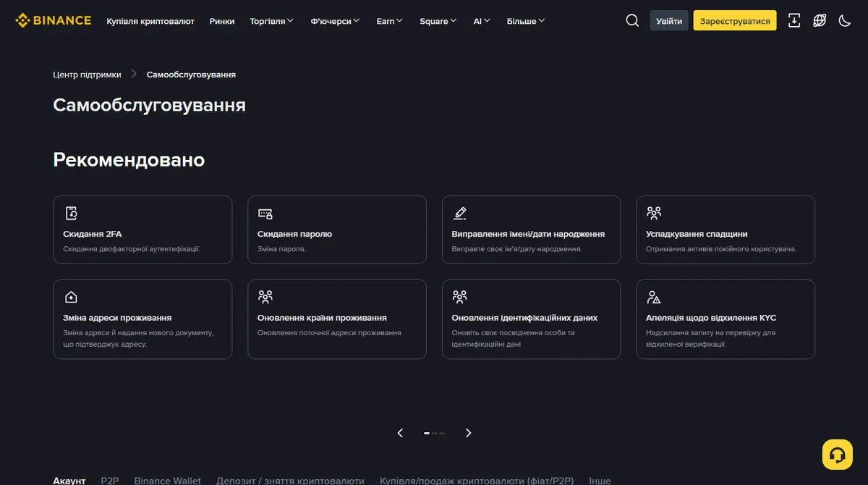Click text 'Зміна пароля.'
This screenshot has width=868, height=485.
tap(281, 249)
